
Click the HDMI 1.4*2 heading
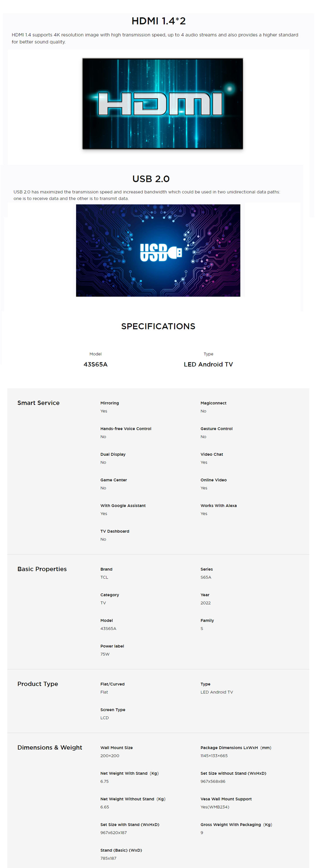(x=158, y=21)
